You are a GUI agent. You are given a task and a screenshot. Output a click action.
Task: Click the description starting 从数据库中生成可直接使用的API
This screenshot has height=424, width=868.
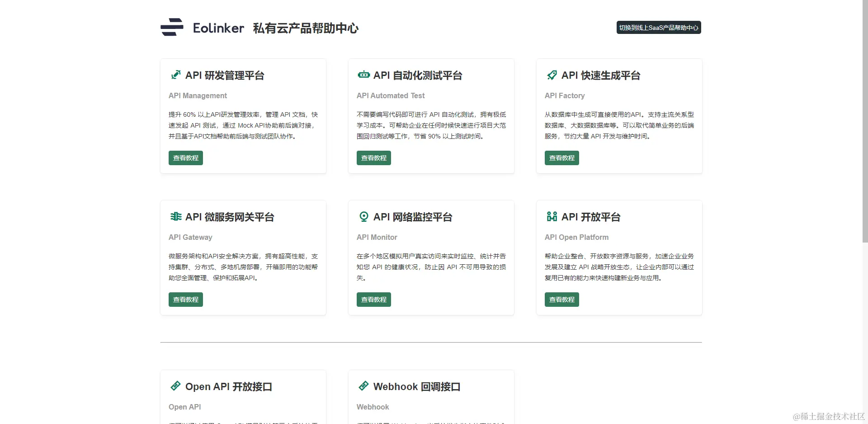[x=619, y=125]
